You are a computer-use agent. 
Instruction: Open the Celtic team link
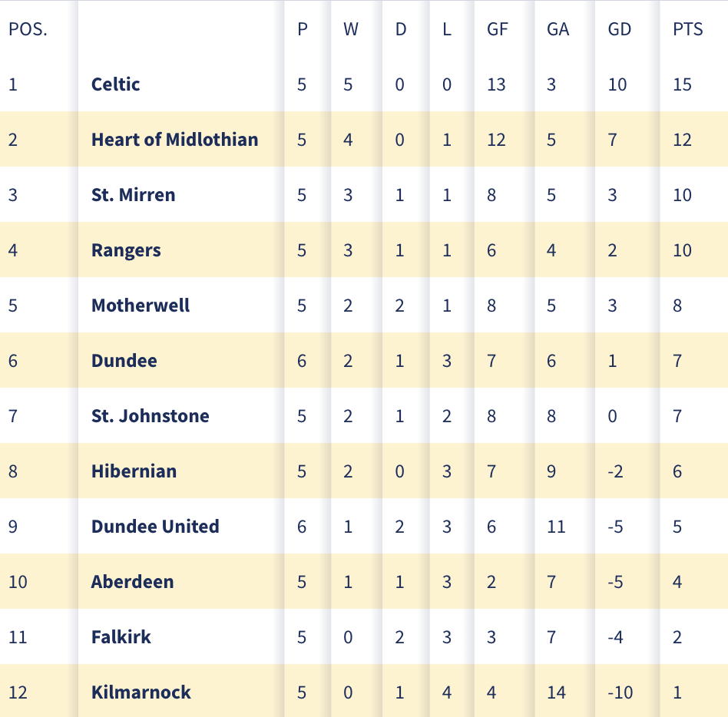pos(116,84)
